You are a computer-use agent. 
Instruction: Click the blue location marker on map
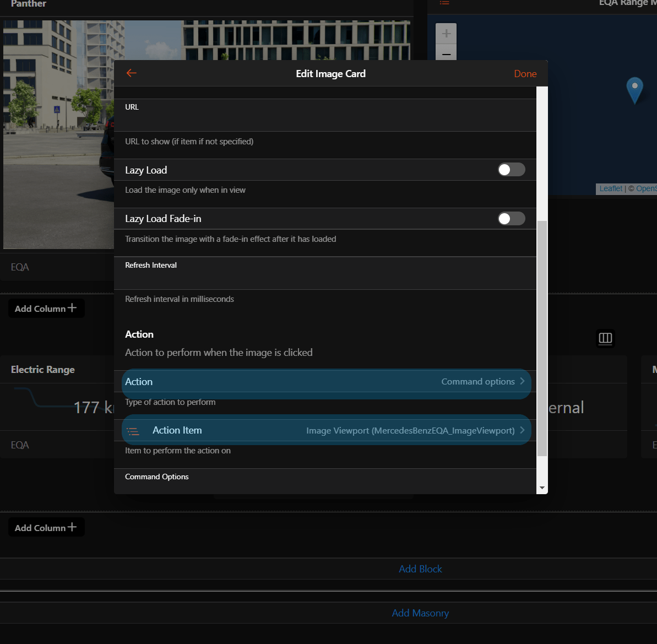pyautogui.click(x=634, y=89)
